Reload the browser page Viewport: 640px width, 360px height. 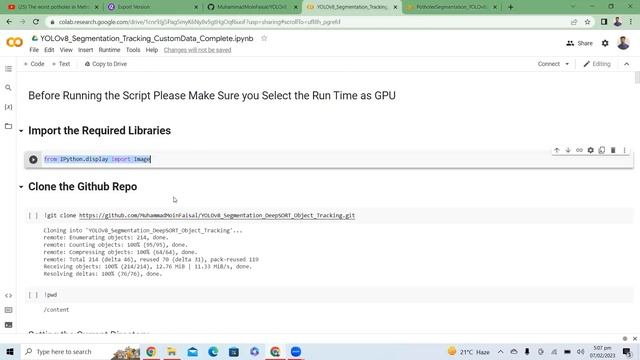pos(36,22)
